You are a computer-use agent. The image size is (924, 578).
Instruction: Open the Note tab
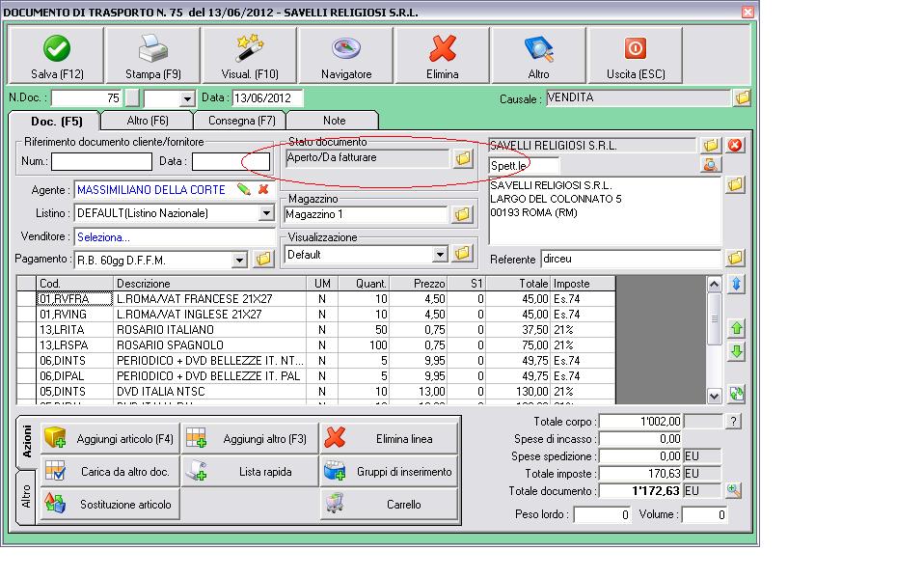click(335, 121)
